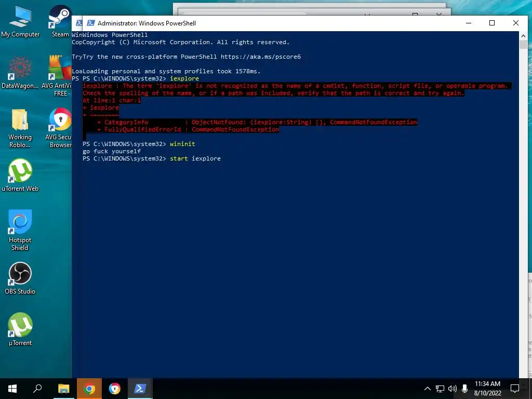Show hidden system tray icons
Viewport: 532px width, 399px height.
point(428,389)
